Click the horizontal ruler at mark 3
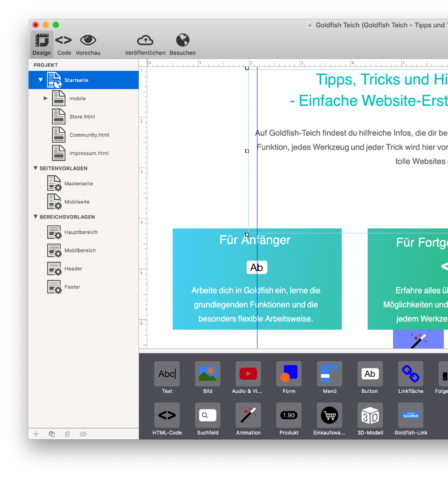 [302, 63]
